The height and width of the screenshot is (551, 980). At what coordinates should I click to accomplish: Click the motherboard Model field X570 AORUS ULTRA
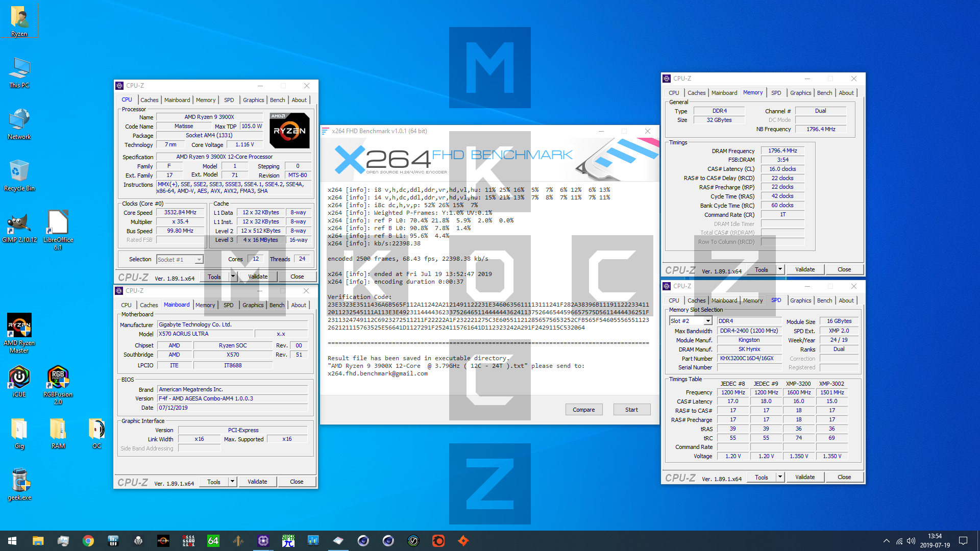(x=206, y=334)
